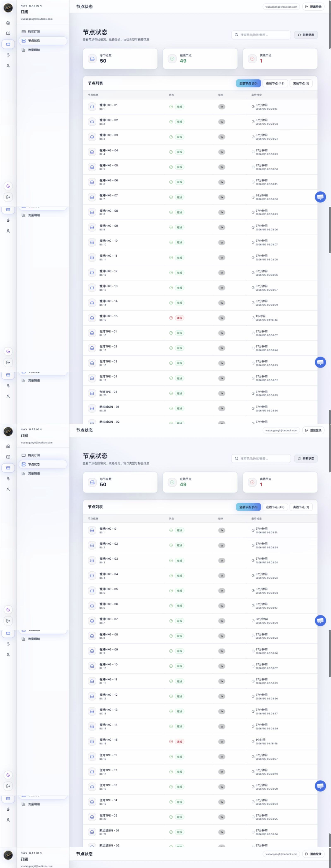The image size is (331, 868).
Task: Click 台湾TPE - 01 node name, lower copy
Action: 108,755
